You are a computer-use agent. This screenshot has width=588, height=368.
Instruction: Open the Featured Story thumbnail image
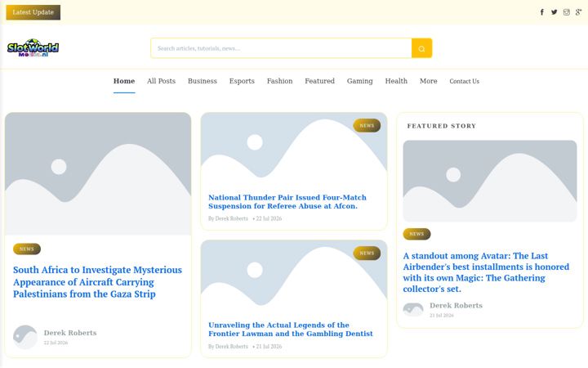490,181
